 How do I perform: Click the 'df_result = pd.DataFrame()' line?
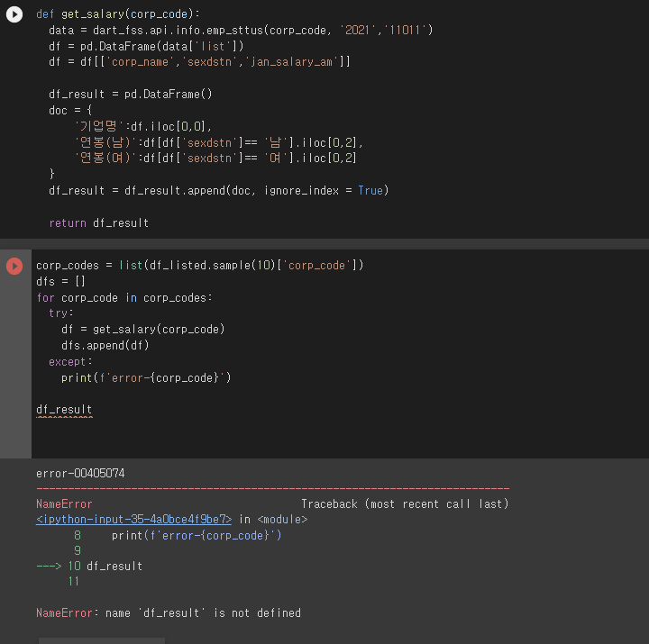(x=131, y=95)
